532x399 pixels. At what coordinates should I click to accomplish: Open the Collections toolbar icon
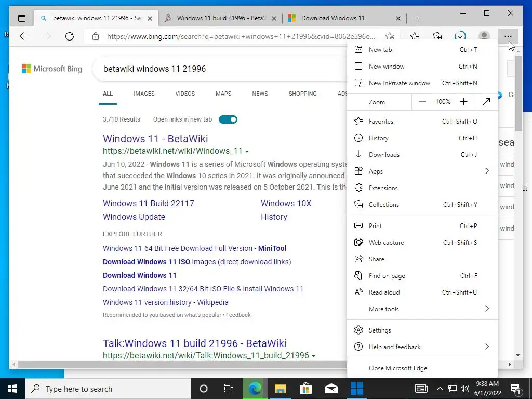click(437, 36)
